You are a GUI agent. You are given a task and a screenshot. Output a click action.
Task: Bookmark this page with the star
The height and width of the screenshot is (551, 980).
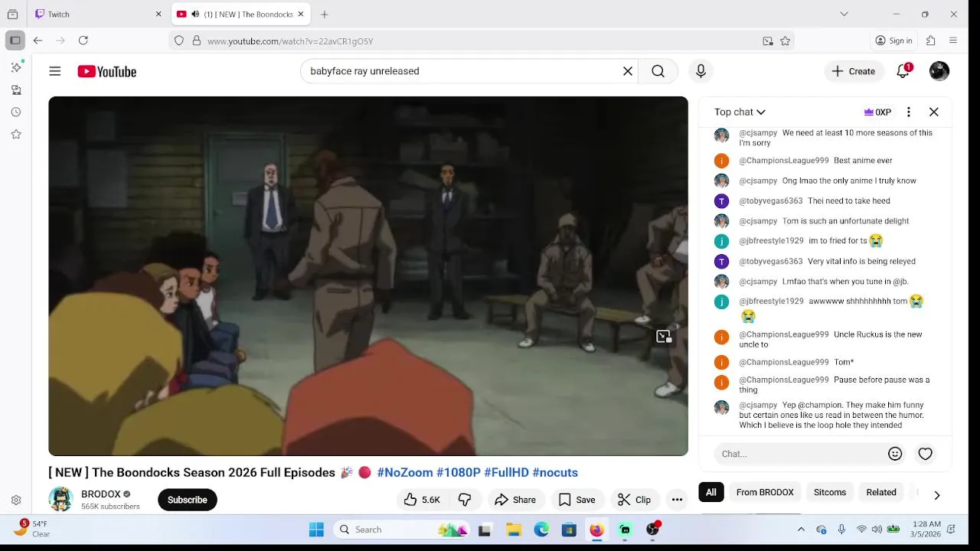pos(785,41)
